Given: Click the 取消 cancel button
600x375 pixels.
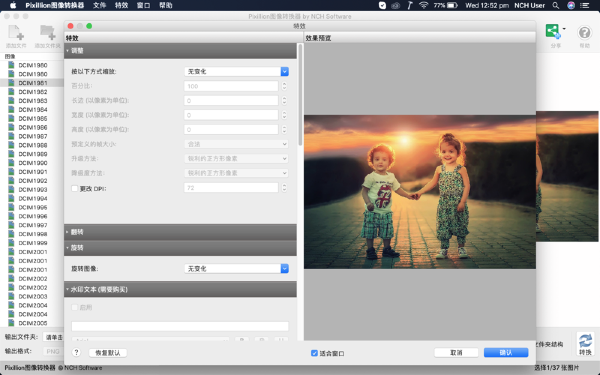Looking at the screenshot, I should coord(456,352).
